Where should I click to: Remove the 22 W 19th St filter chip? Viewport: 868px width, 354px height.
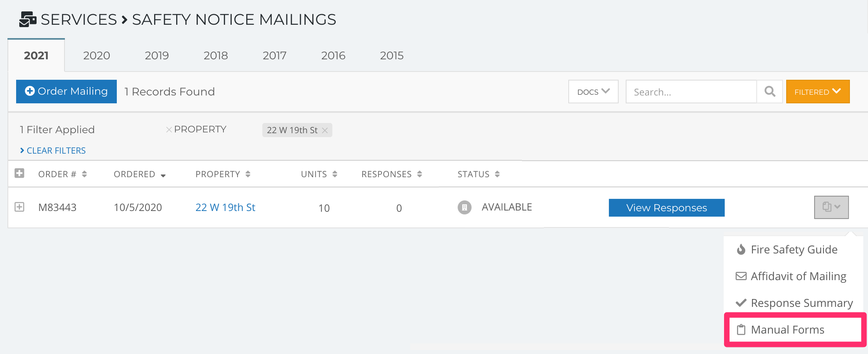[325, 130]
